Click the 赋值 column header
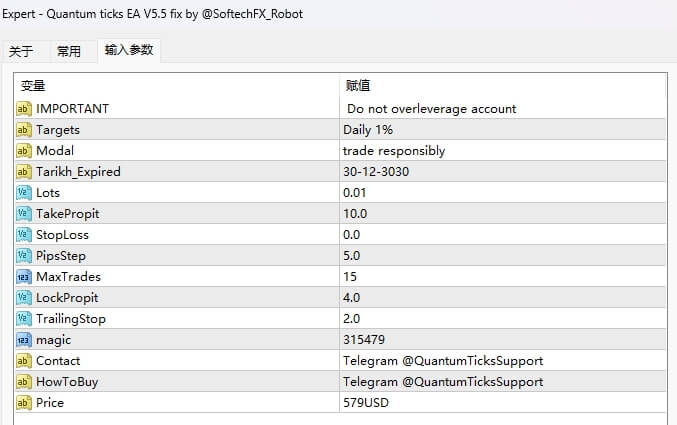 pos(358,86)
